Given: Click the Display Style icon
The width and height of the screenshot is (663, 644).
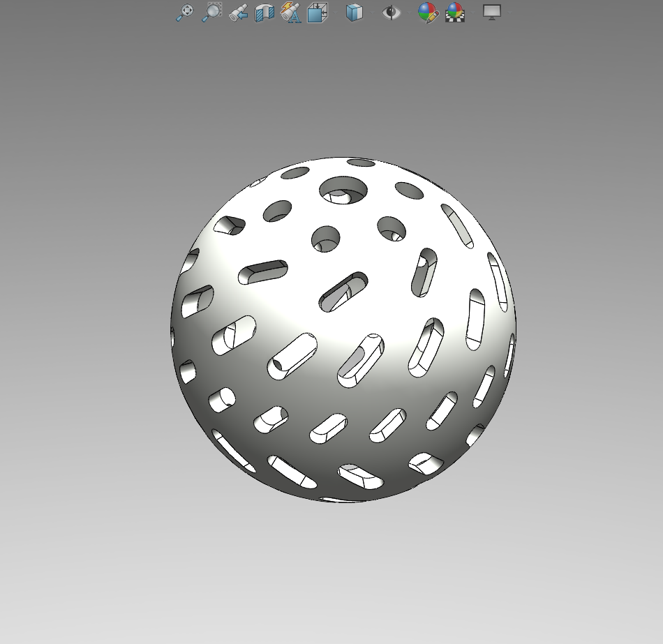Looking at the screenshot, I should 355,13.
